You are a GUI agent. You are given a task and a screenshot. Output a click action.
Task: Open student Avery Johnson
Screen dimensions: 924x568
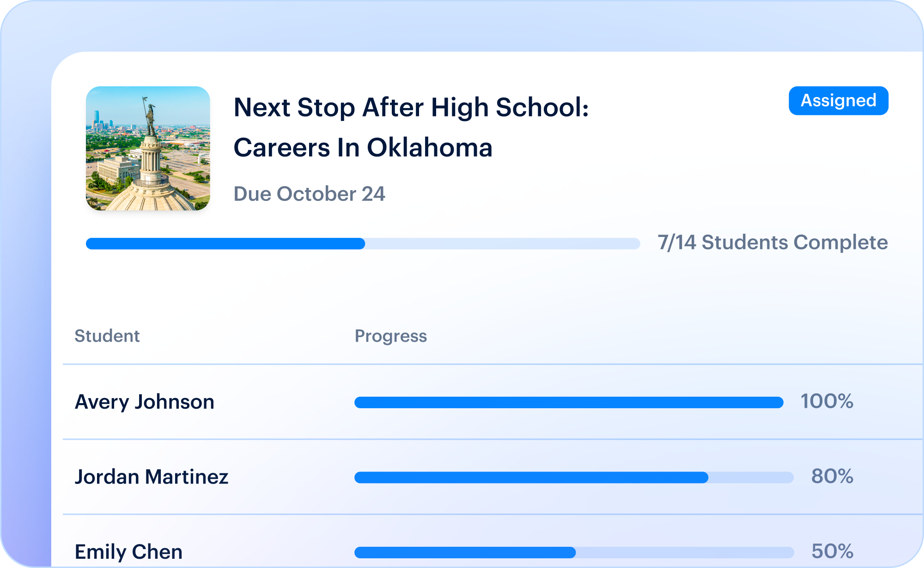pos(145,402)
